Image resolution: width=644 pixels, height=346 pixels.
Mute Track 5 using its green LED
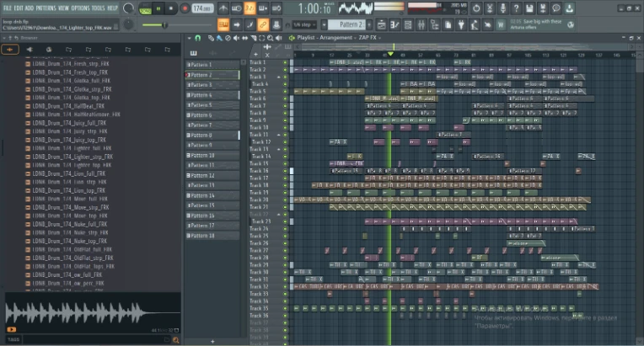coord(285,92)
